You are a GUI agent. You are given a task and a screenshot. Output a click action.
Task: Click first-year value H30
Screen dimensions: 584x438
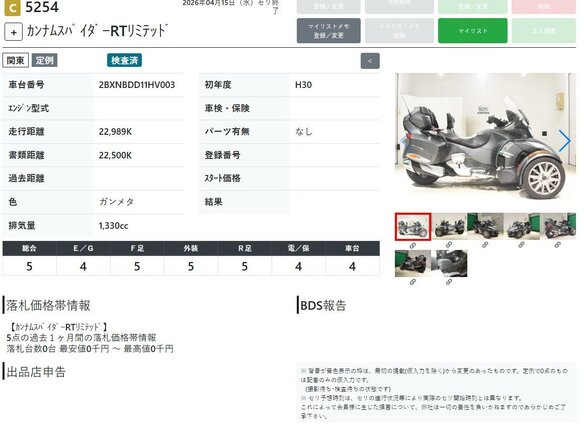tap(304, 85)
